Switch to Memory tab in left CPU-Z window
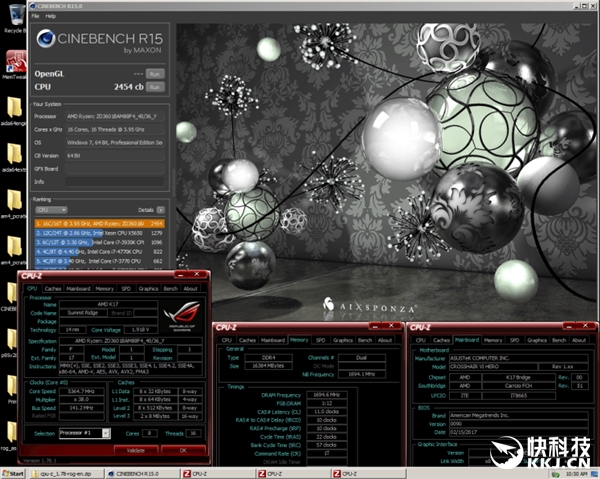 point(104,288)
